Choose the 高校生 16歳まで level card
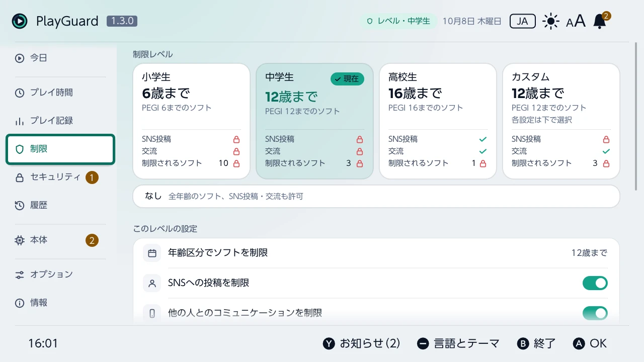 (438, 121)
